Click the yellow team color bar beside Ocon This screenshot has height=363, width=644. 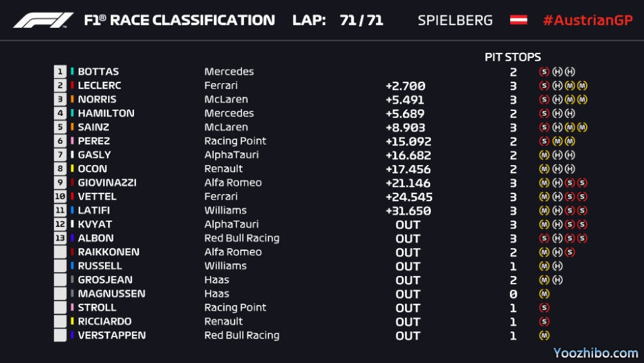[73, 169]
